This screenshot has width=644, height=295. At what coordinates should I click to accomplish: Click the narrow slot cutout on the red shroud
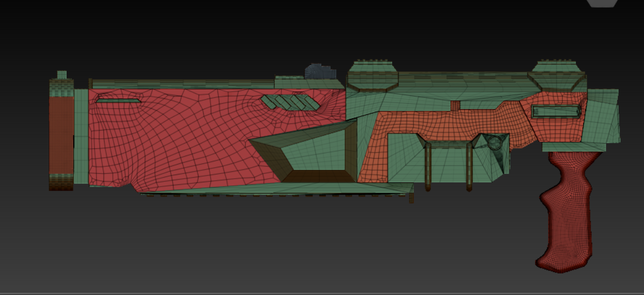coord(118,100)
